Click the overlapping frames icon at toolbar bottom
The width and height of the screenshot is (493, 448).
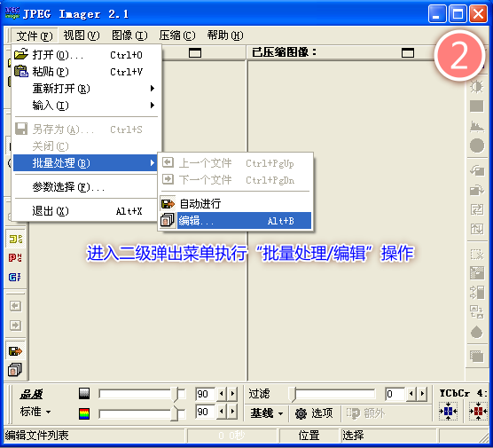(477, 356)
